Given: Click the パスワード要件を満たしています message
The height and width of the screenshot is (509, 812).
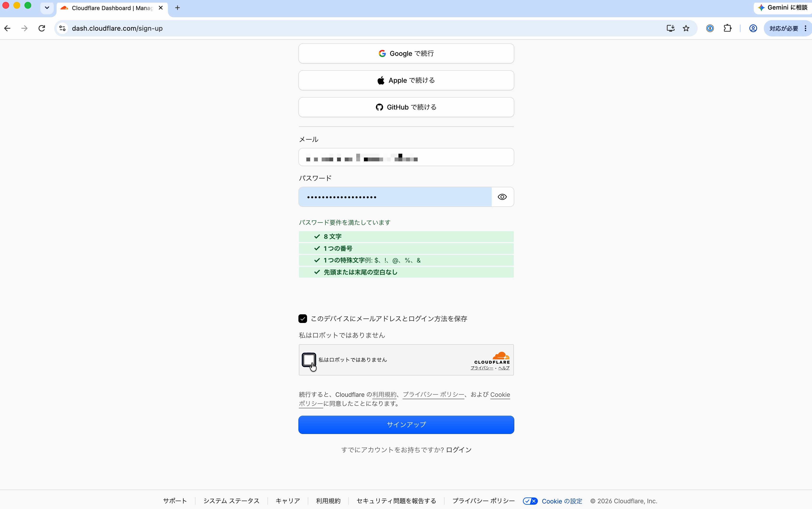Looking at the screenshot, I should click(x=344, y=222).
